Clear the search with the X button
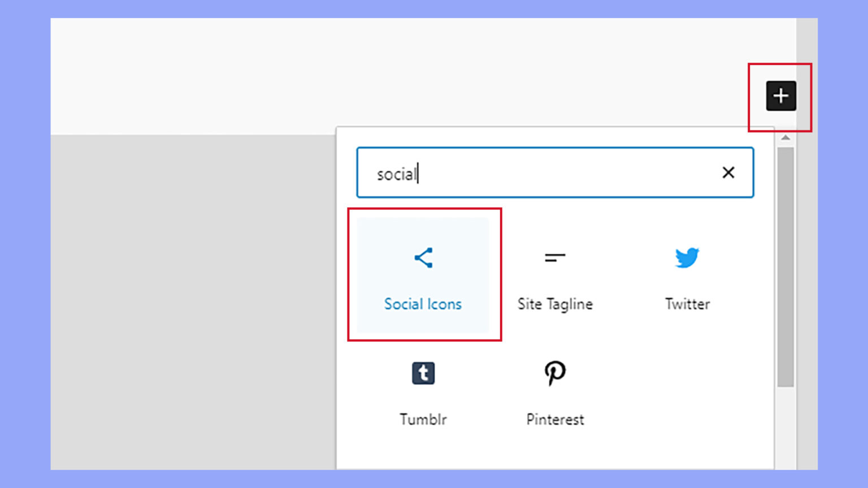868x488 pixels. (x=728, y=173)
